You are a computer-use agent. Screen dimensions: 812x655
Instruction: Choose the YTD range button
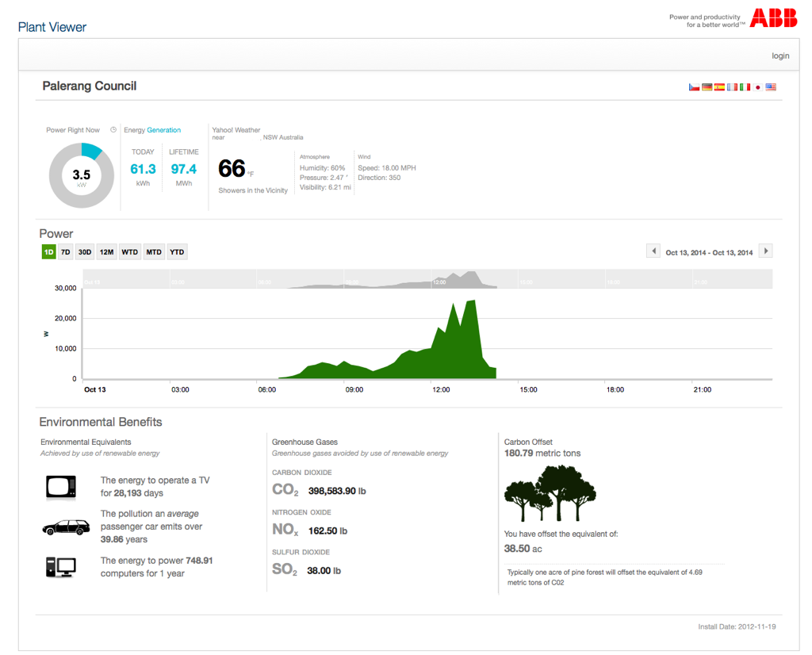click(x=177, y=252)
